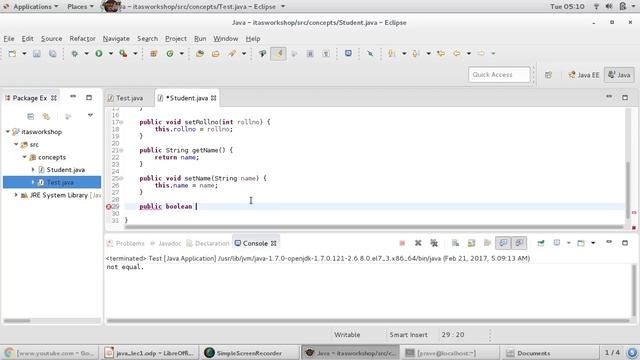Open the New Java Class dropdown arrow

click(x=182, y=53)
